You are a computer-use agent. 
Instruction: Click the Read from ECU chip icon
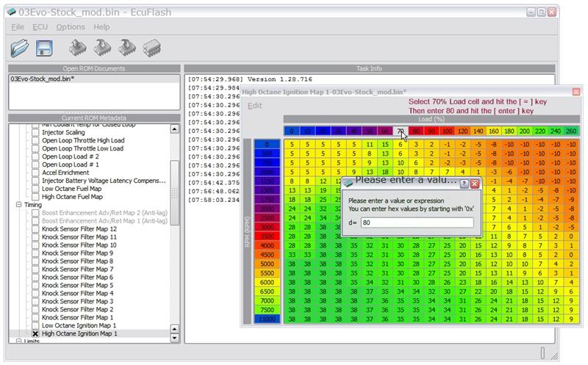[77, 48]
